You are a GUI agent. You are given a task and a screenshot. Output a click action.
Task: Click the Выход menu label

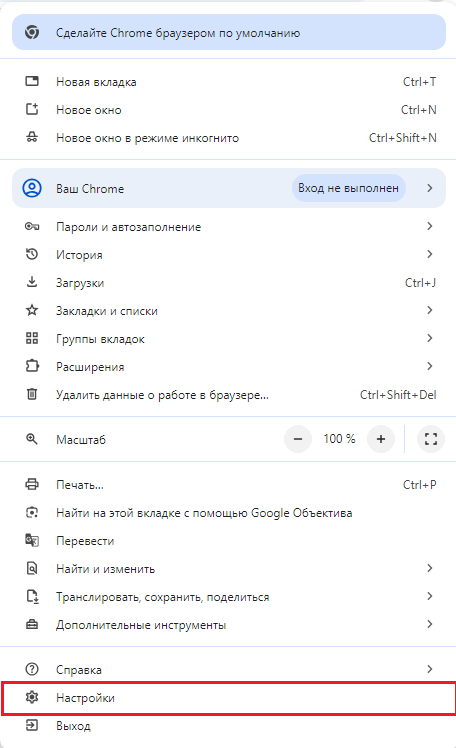73,726
